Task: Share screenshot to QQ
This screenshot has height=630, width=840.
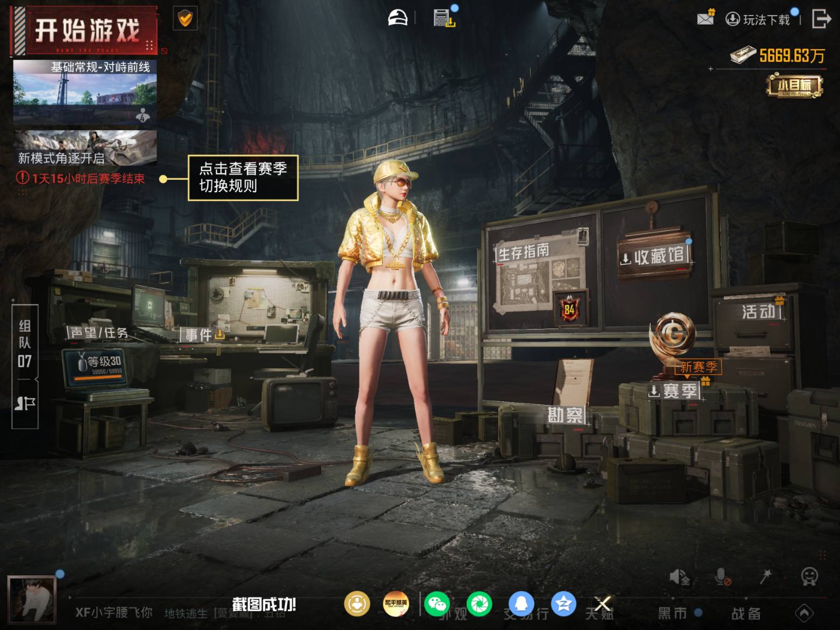Action: coord(521,604)
